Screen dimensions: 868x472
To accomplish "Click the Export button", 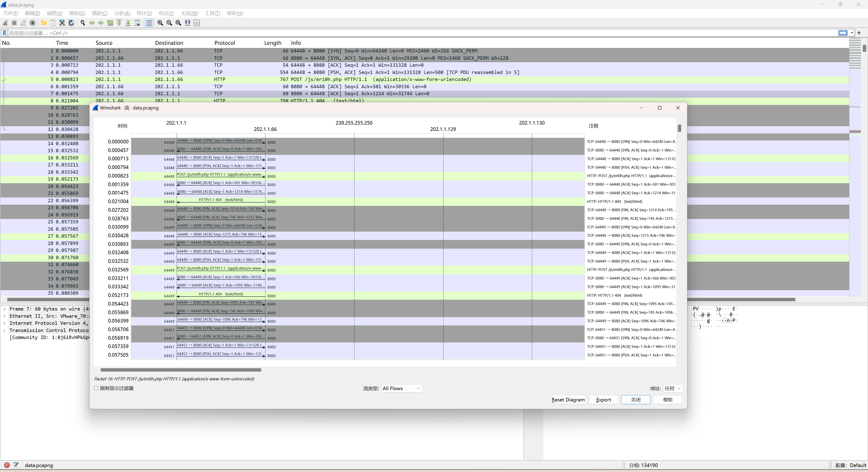I will pos(603,399).
